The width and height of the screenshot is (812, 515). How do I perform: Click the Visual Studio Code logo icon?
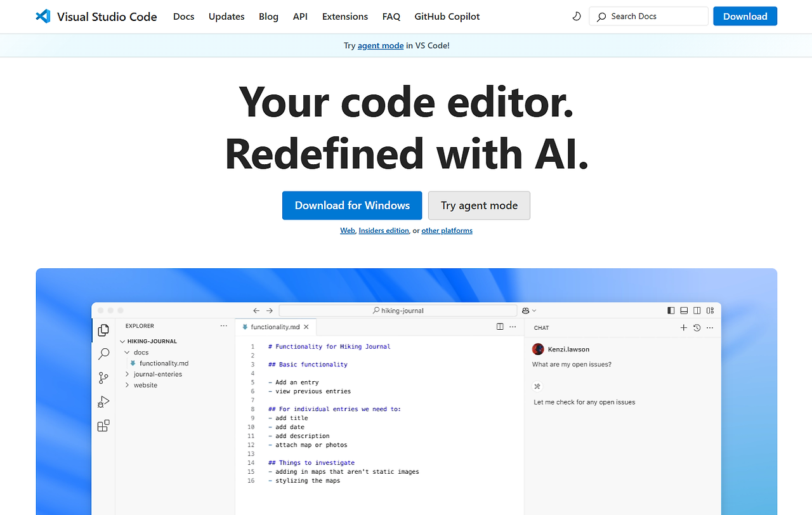coord(43,16)
